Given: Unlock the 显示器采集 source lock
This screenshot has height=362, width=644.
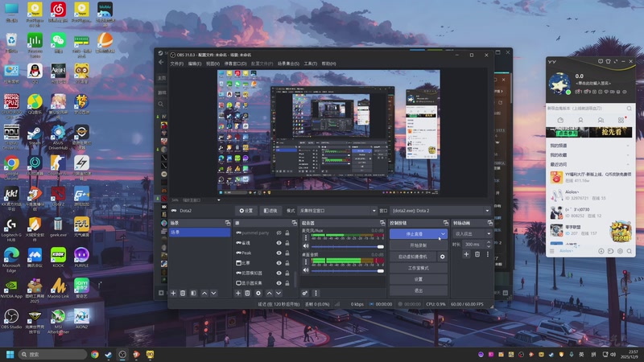Looking at the screenshot, I should (x=287, y=283).
